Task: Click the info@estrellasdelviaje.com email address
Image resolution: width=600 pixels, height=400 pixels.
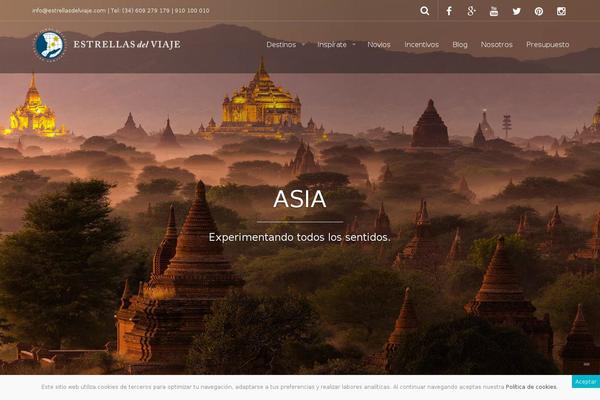Action: [69, 11]
